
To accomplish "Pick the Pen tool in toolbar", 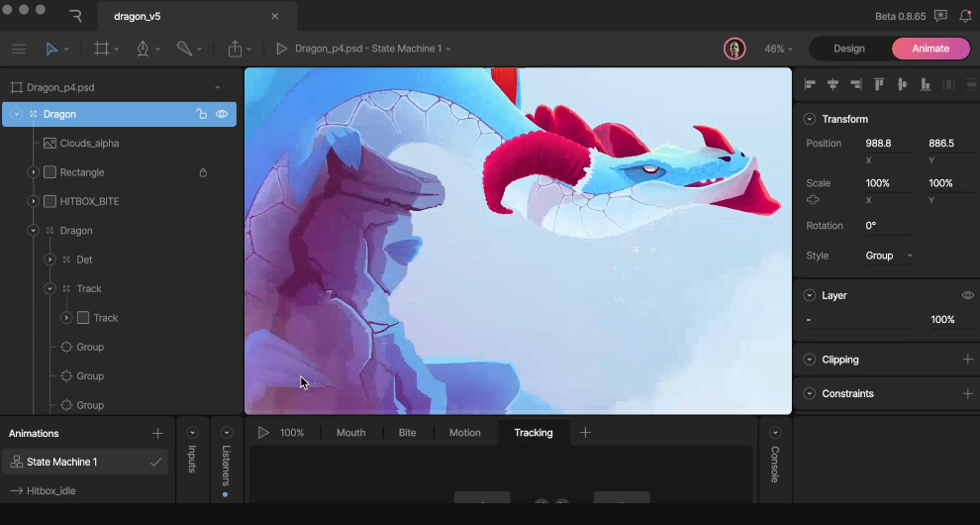I will click(x=144, y=49).
